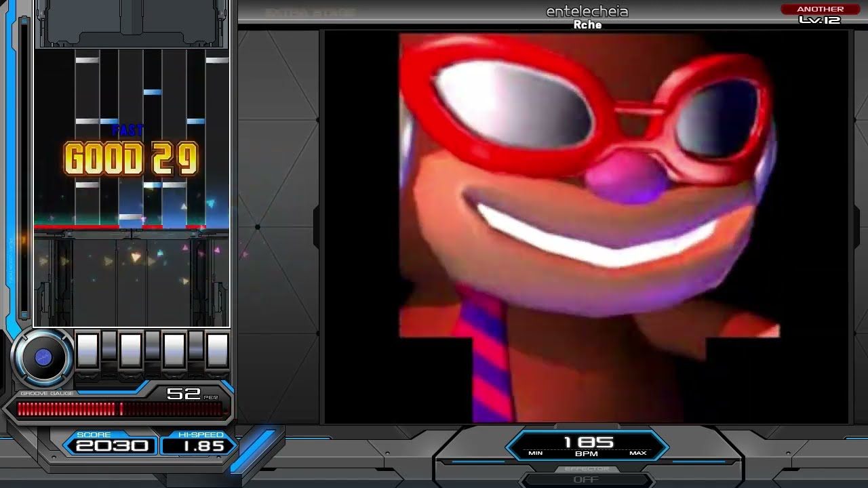Image resolution: width=868 pixels, height=488 pixels.
Task: Click the BPM value 185
Action: (588, 442)
